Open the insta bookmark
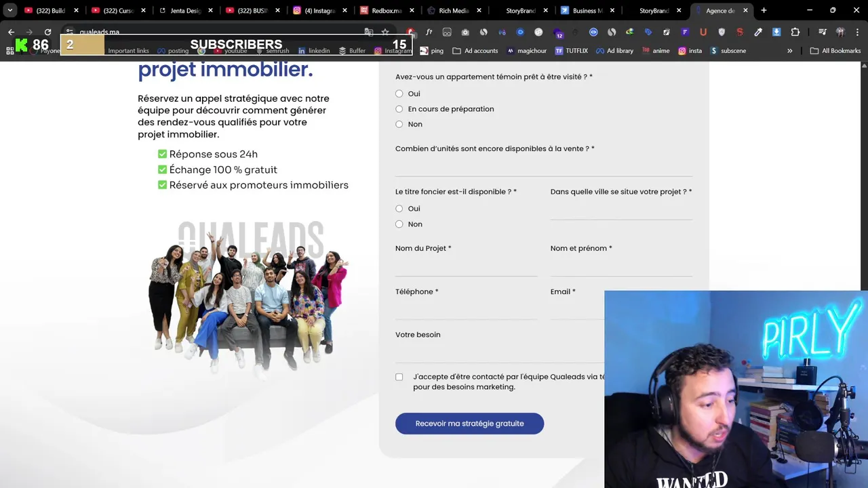The width and height of the screenshot is (868, 488). pos(690,51)
